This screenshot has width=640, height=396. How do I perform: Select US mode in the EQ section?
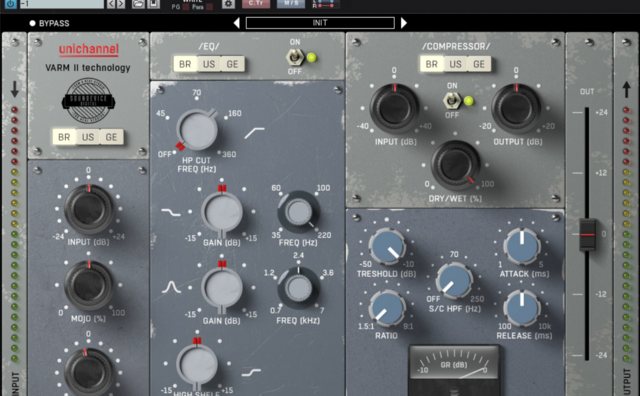(209, 64)
